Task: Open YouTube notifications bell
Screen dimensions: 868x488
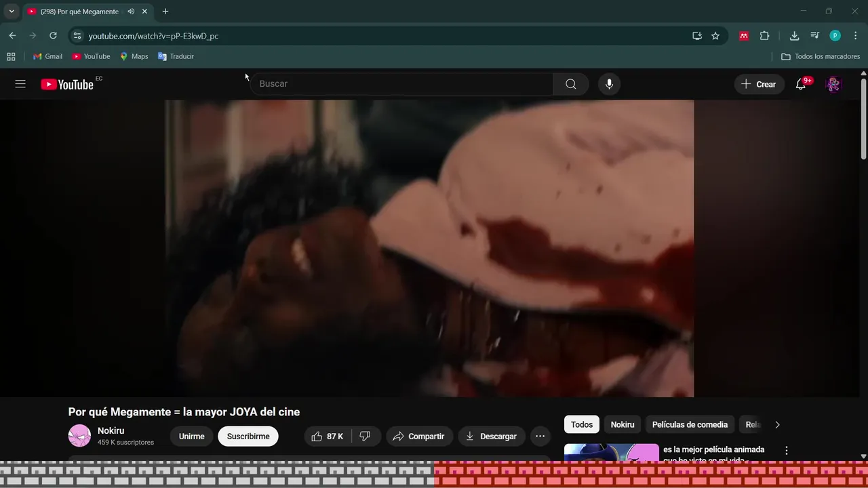Action: (801, 84)
